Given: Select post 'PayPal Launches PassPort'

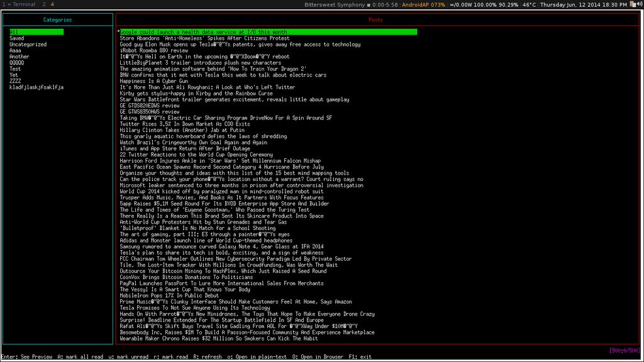Looking at the screenshot, I should [221, 283].
